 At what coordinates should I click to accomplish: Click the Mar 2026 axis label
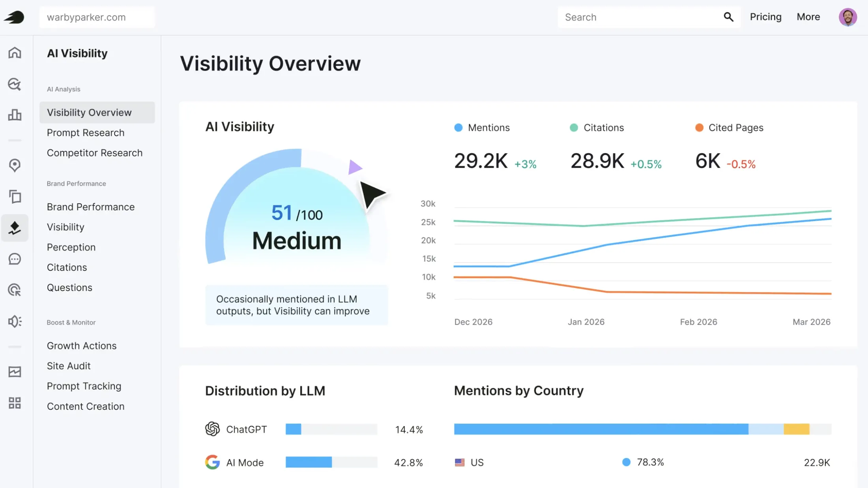click(812, 322)
